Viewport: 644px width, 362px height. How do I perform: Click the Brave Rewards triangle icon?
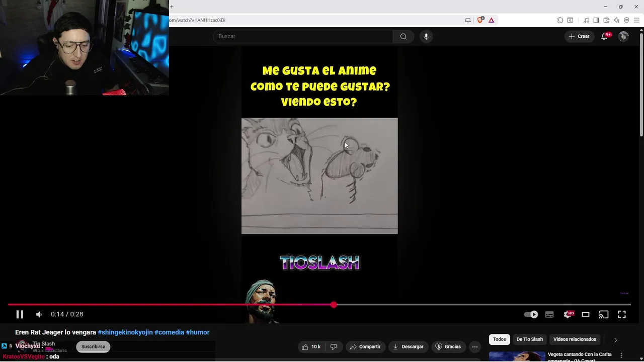pos(492,20)
